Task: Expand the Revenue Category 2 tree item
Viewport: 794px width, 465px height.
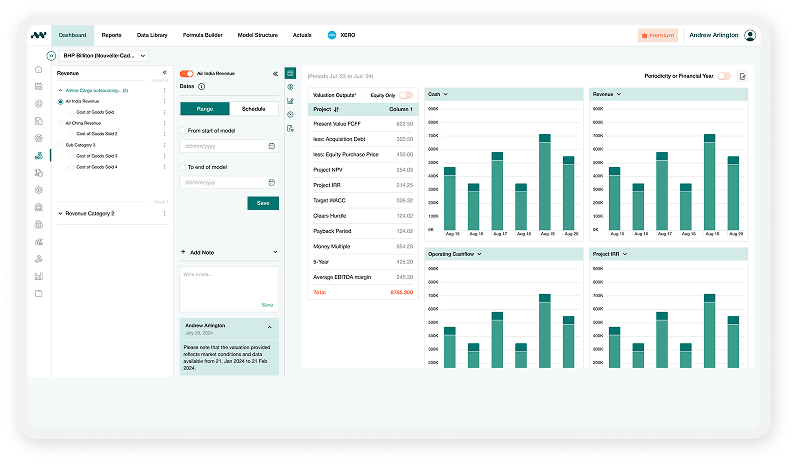Action: click(61, 213)
